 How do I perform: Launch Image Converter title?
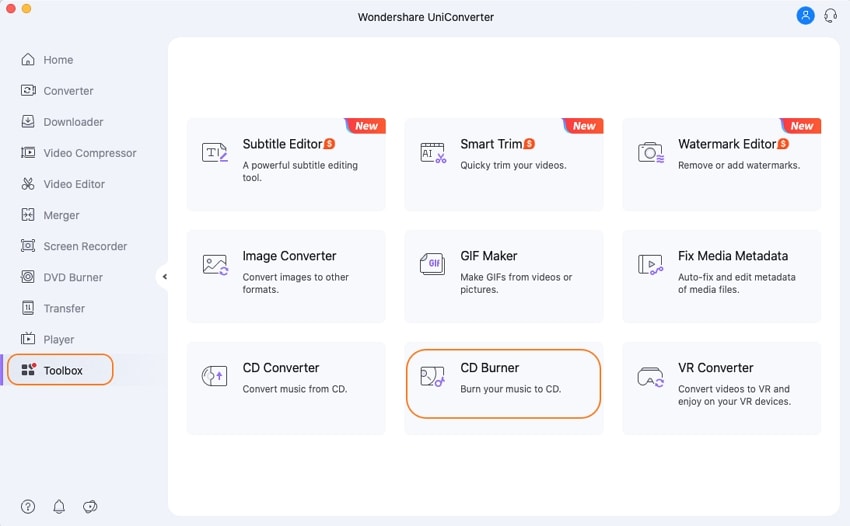(289, 255)
